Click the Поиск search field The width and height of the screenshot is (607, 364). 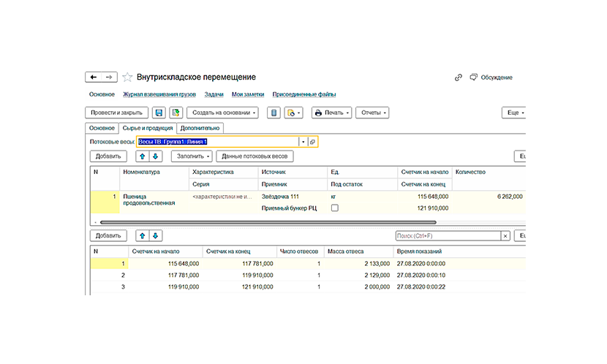point(448,235)
